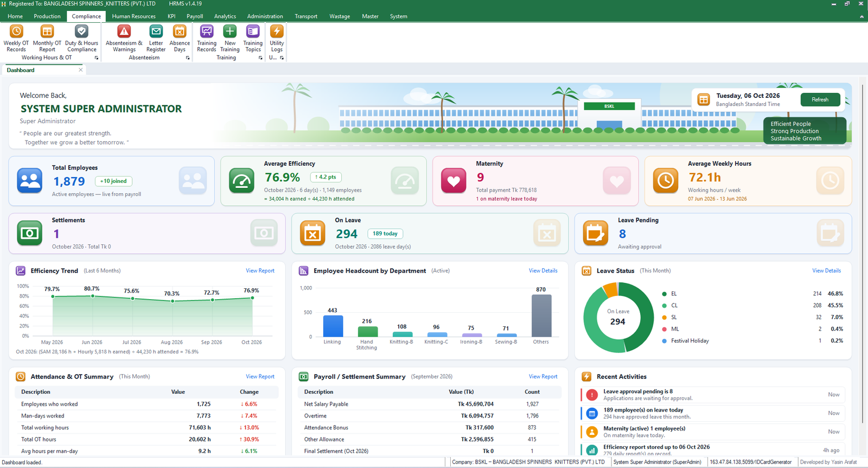The width and height of the screenshot is (868, 468).
Task: Expand the Absenteeism group launcher
Action: [x=188, y=58]
